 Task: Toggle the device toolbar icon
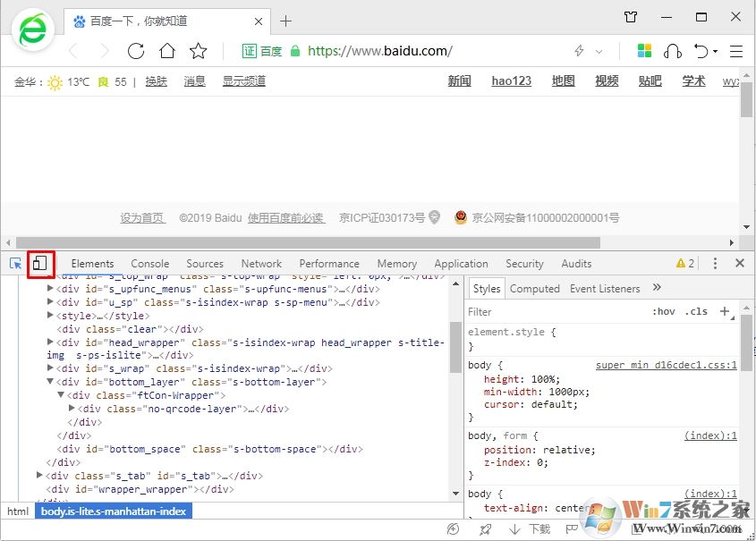pyautogui.click(x=40, y=264)
